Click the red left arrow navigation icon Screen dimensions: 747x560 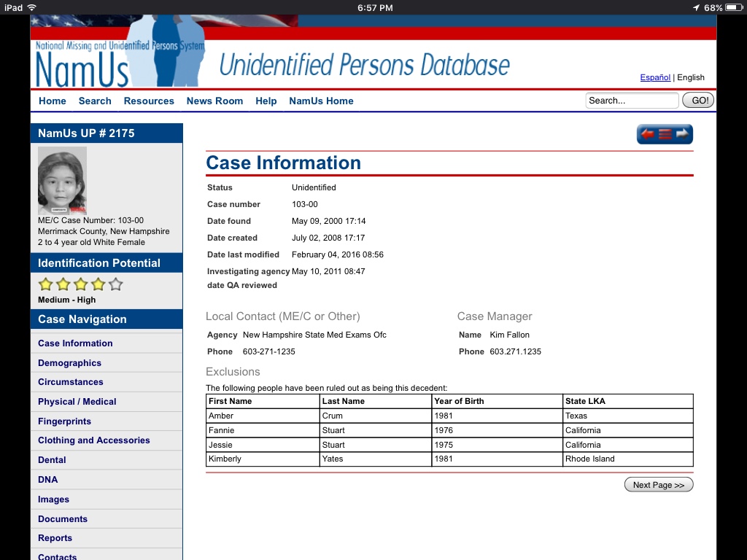tap(646, 134)
